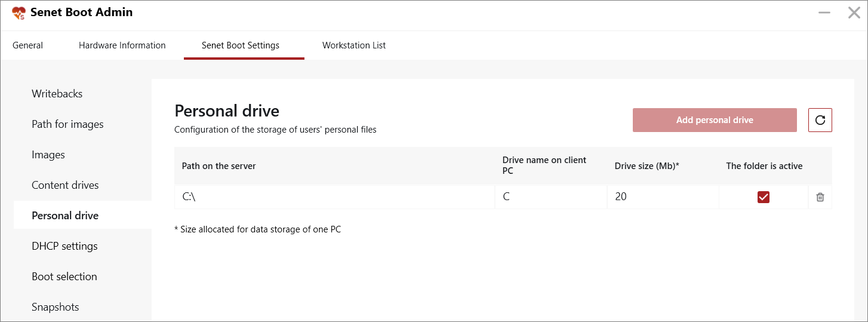Click the Add personal drive button
The width and height of the screenshot is (868, 322).
715,120
